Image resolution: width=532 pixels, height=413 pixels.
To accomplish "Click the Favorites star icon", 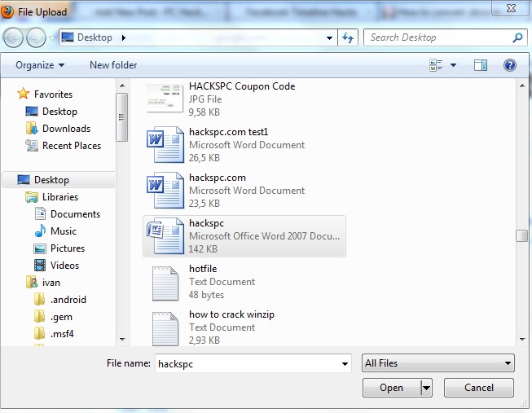I will pyautogui.click(x=24, y=94).
